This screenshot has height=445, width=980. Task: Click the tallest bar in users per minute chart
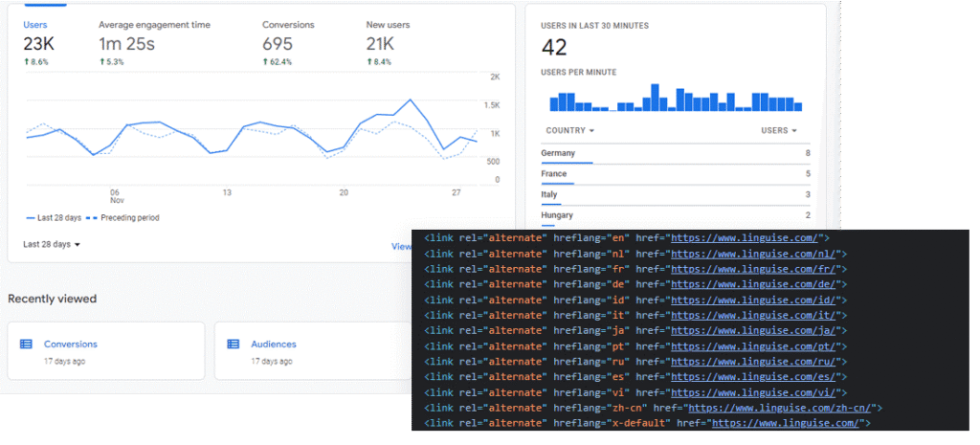click(656, 98)
